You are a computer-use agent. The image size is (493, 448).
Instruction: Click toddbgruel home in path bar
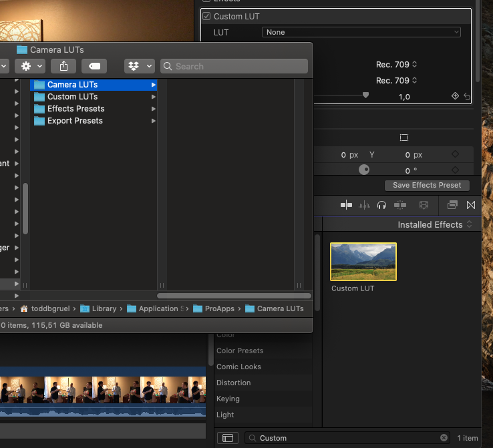(45, 308)
